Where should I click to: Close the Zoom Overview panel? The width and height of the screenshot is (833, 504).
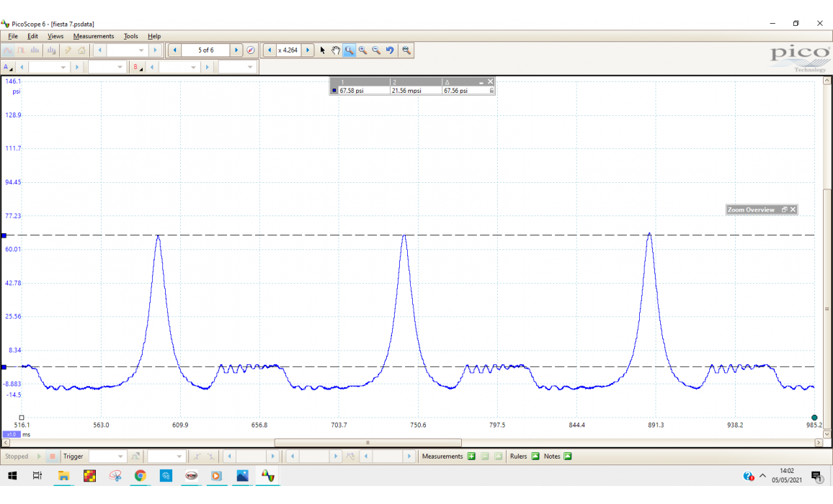coord(793,210)
